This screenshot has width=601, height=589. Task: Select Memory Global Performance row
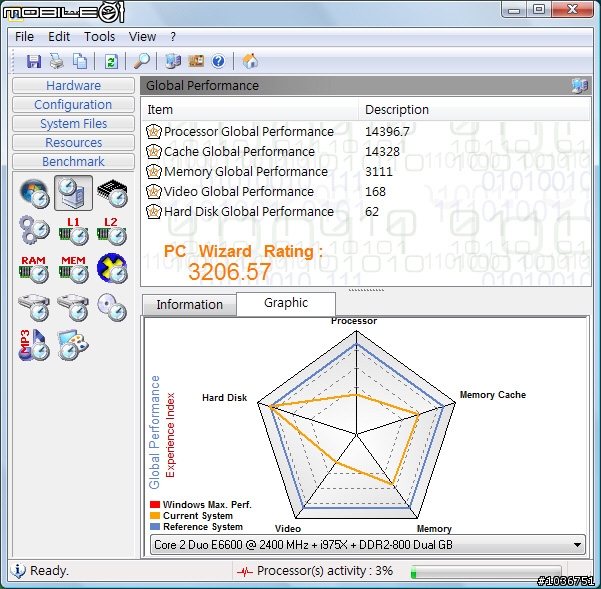click(x=366, y=171)
